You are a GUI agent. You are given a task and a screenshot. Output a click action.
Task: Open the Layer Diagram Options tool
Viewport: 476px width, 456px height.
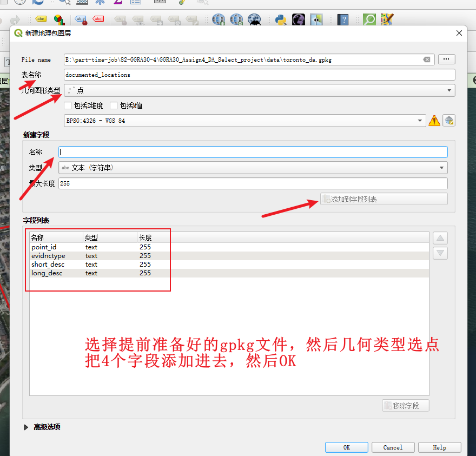pyautogui.click(x=59, y=19)
